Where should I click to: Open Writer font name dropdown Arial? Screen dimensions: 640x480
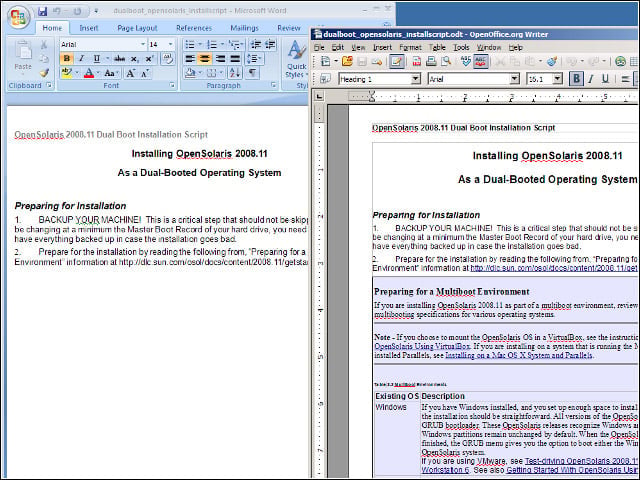(x=515, y=79)
